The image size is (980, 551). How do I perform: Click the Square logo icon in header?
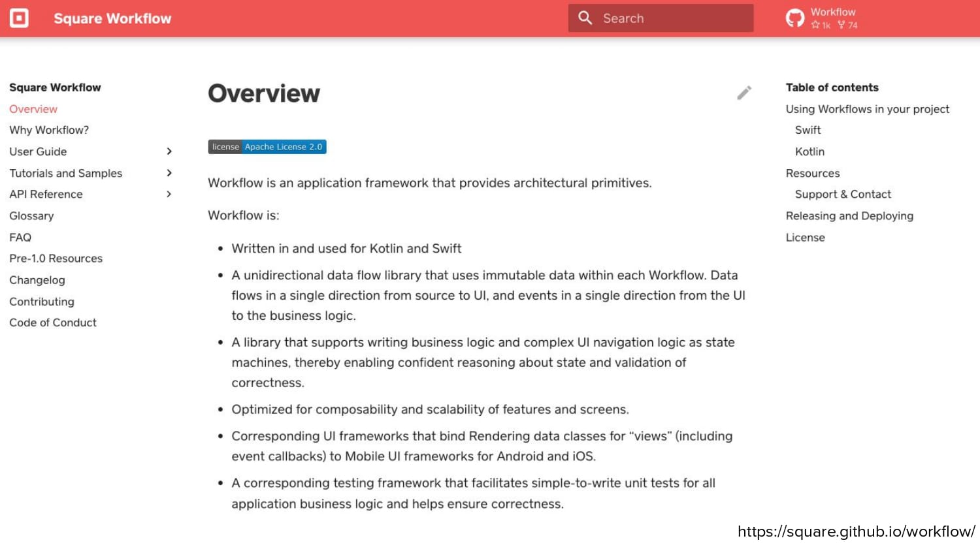(19, 18)
